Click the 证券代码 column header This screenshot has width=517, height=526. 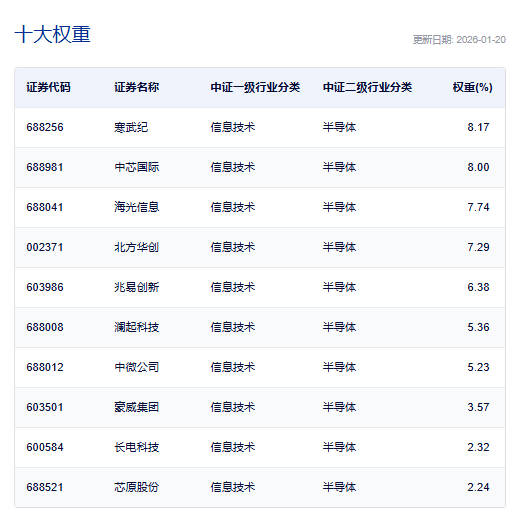coord(48,87)
